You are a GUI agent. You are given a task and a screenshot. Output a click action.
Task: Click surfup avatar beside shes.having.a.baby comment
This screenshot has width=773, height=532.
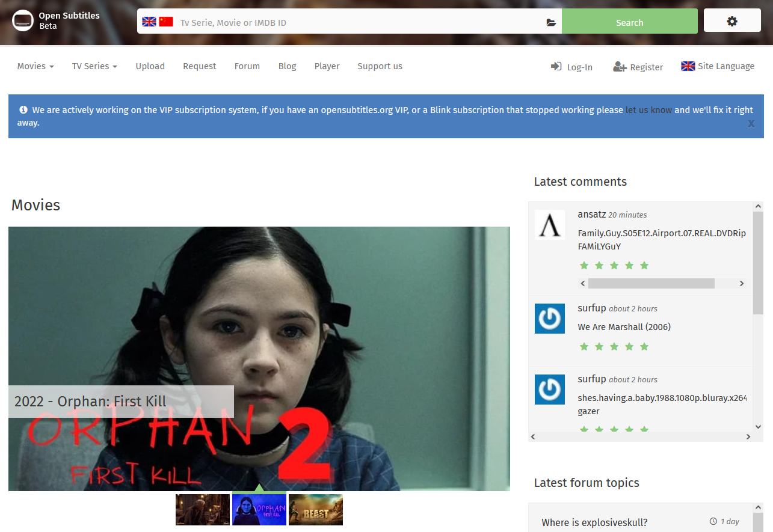(550, 390)
